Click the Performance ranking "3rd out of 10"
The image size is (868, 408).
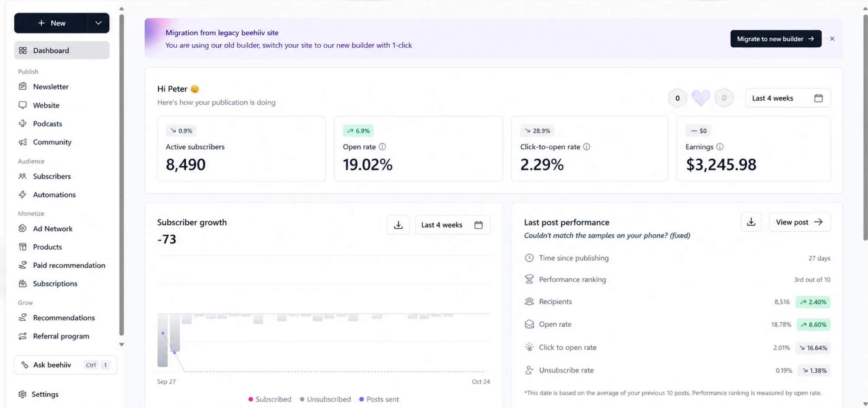pyautogui.click(x=812, y=280)
